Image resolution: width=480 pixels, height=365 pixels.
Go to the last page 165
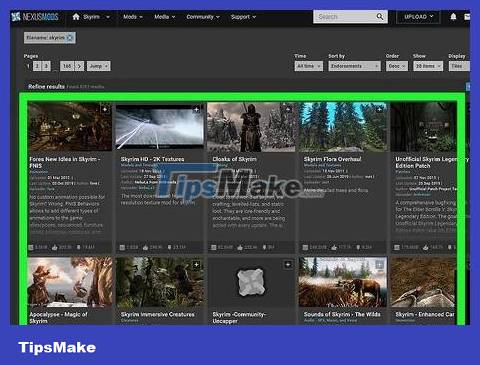click(67, 66)
